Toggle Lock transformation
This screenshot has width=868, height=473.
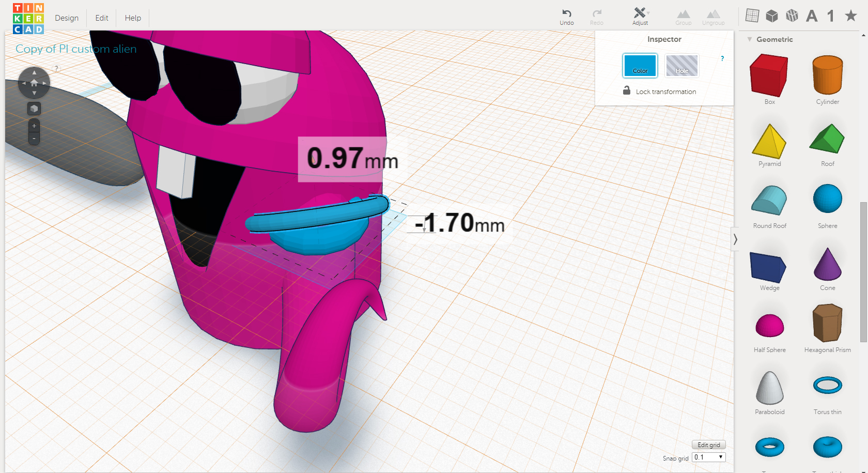tap(660, 91)
